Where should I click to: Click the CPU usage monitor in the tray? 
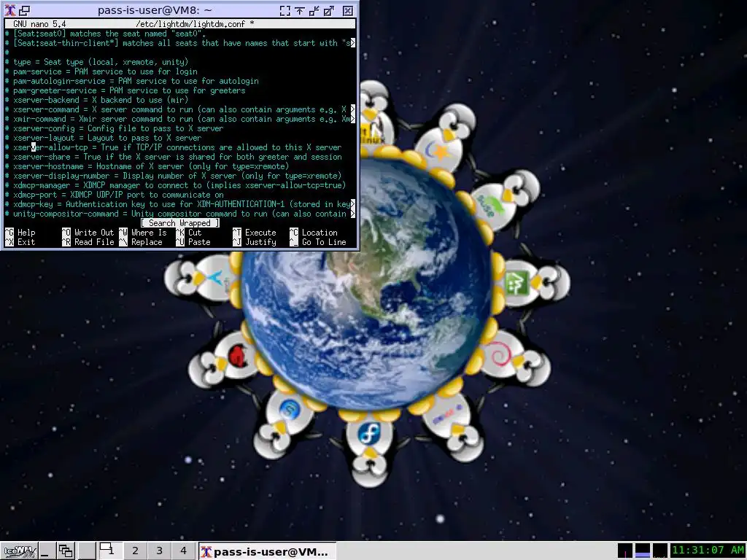tap(624, 551)
